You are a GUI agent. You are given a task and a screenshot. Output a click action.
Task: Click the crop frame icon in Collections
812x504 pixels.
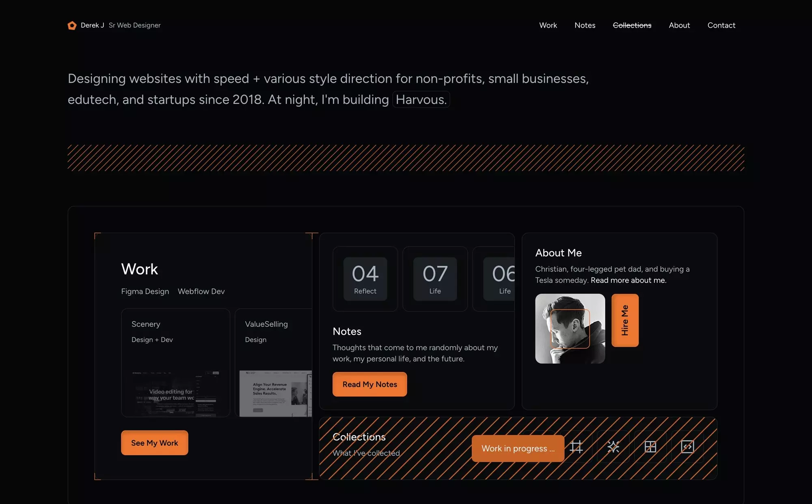576,447
